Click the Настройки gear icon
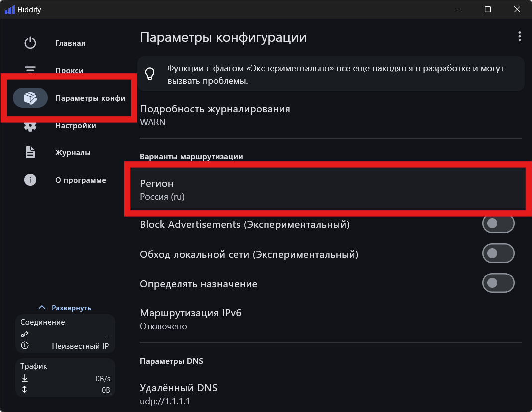The height and width of the screenshot is (412, 532). pyautogui.click(x=30, y=126)
